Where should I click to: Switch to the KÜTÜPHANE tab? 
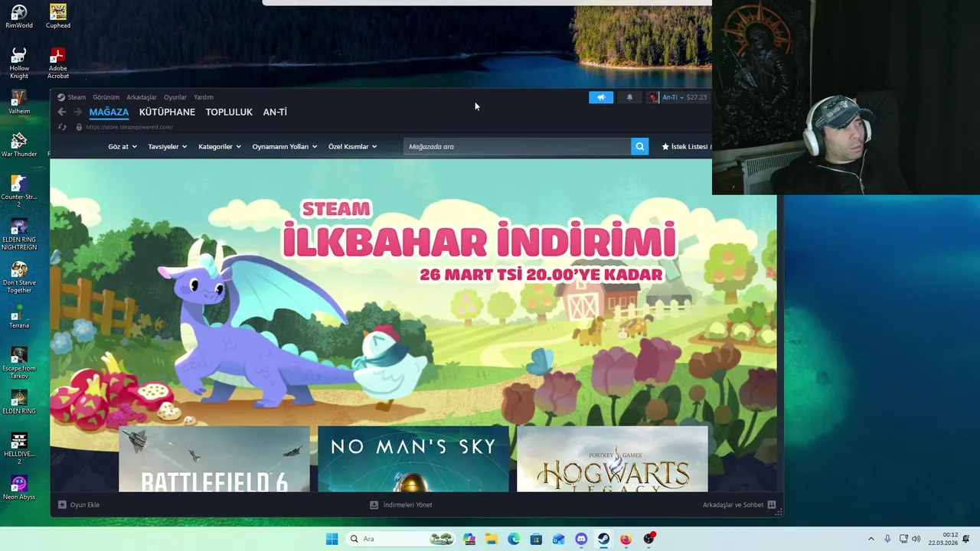click(x=167, y=112)
